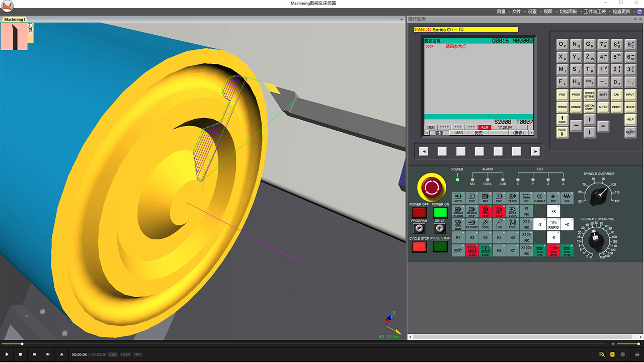Viewport: 644px width, 362px height.
Task: Select the JOG mode key
Action: tap(567, 198)
